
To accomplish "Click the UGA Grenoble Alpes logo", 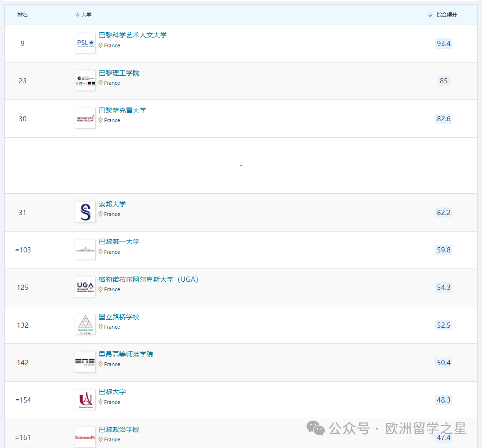I will pos(85,287).
